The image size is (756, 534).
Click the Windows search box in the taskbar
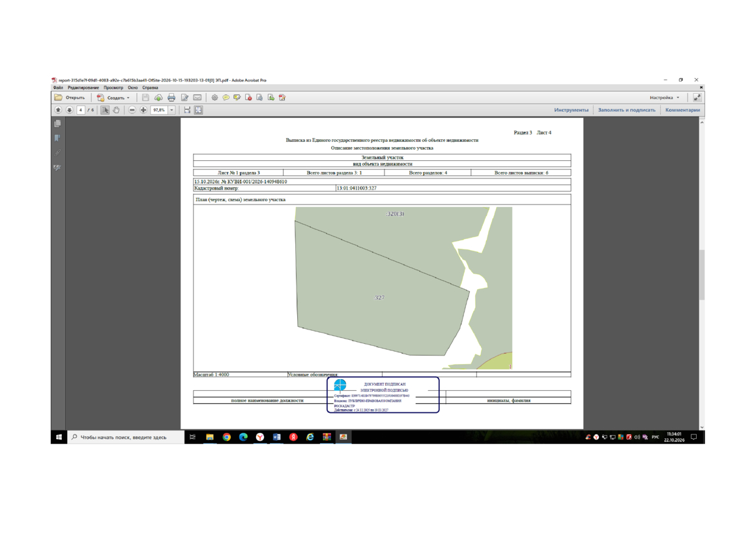click(x=125, y=437)
